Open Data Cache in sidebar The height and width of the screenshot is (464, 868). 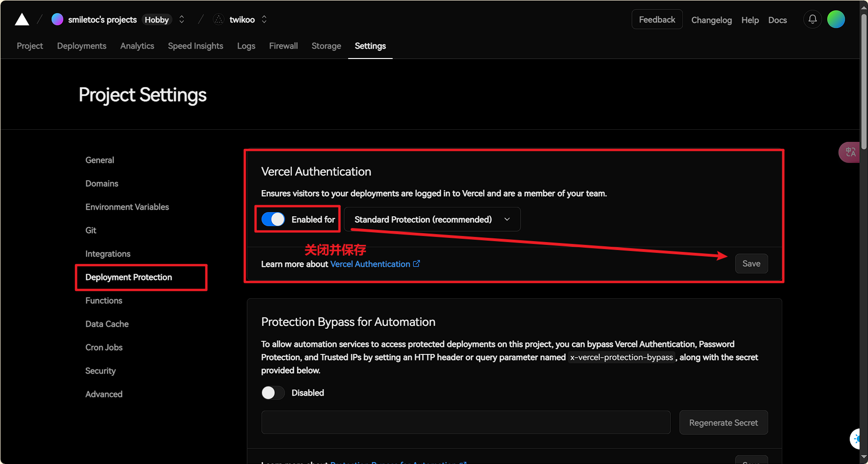pyautogui.click(x=107, y=324)
